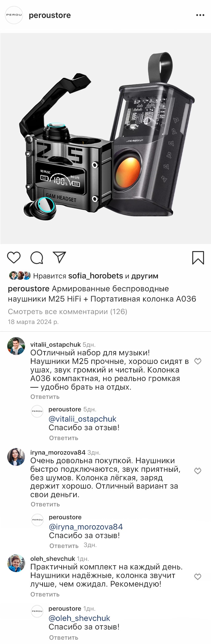The height and width of the screenshot is (644, 211).
Task: Save post with bookmark icon
Action: 198,258
